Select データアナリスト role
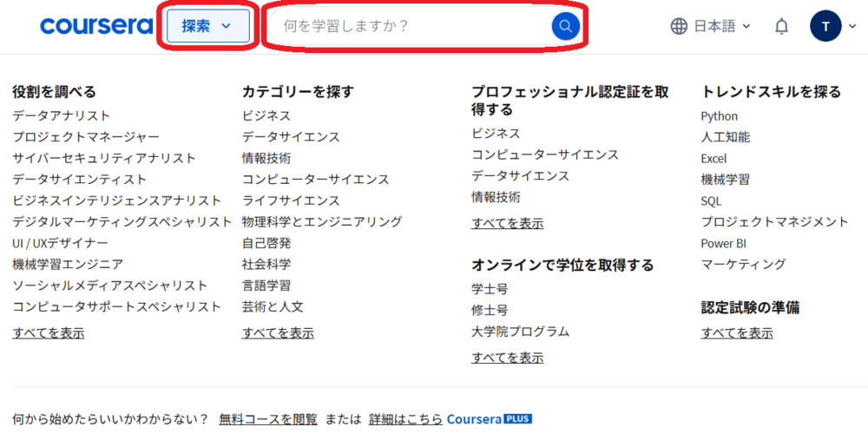 62,115
